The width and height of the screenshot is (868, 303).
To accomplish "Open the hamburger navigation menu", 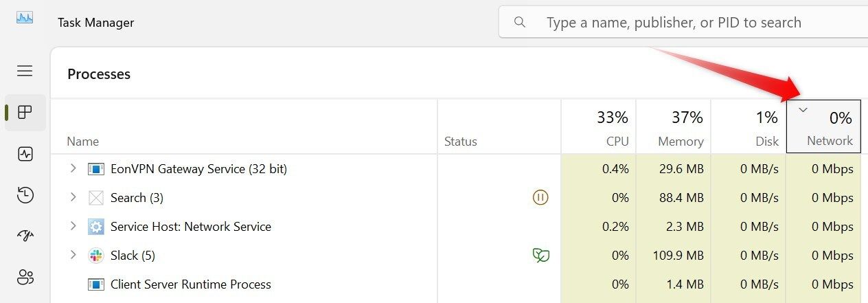I will pos(25,71).
